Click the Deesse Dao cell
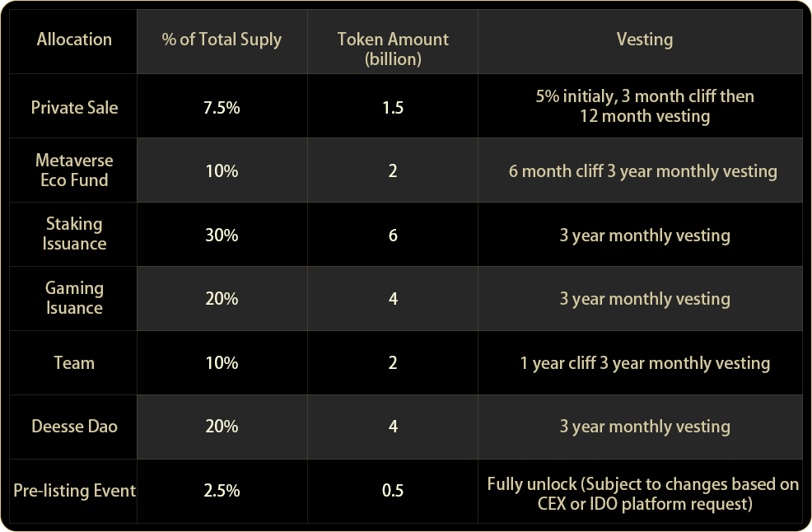The image size is (812, 532). coord(74,427)
